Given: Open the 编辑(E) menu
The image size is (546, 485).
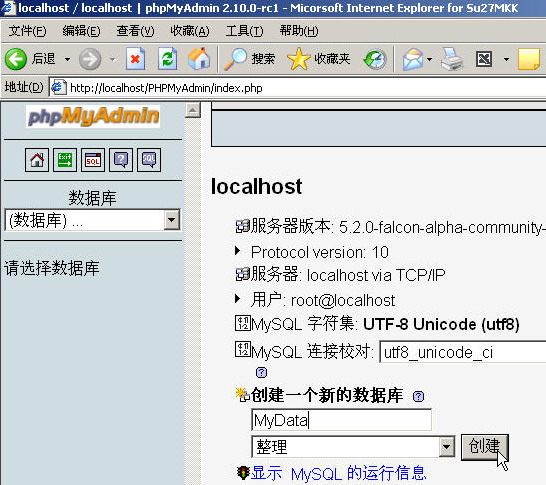Looking at the screenshot, I should (81, 31).
